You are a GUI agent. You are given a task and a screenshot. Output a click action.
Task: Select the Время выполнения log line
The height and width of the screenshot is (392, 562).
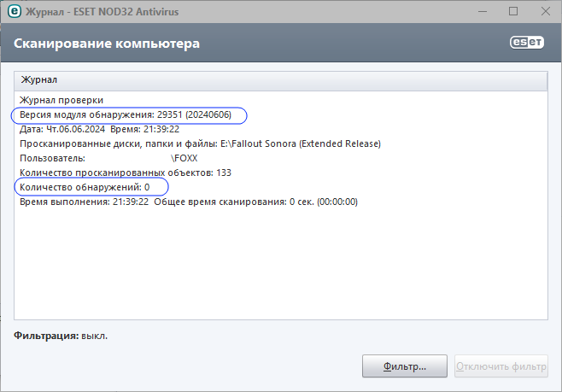pos(189,202)
